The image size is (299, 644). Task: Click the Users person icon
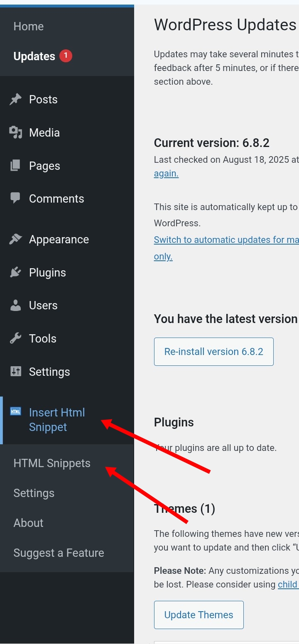(x=15, y=306)
